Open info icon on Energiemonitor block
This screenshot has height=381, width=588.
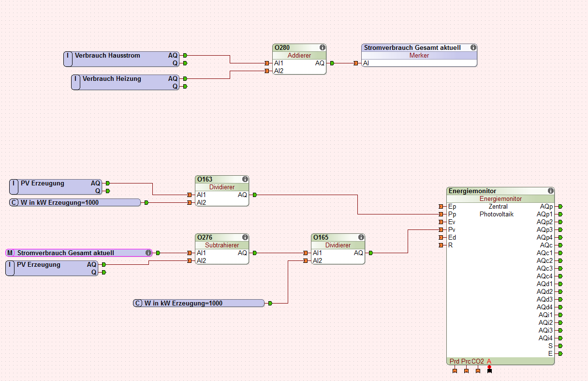tap(551, 191)
